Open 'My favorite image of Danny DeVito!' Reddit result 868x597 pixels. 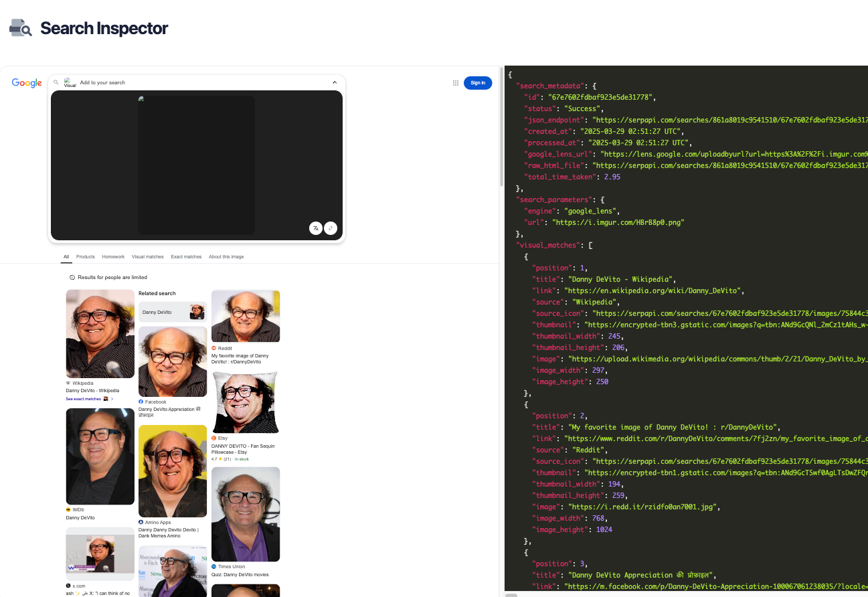tap(240, 359)
